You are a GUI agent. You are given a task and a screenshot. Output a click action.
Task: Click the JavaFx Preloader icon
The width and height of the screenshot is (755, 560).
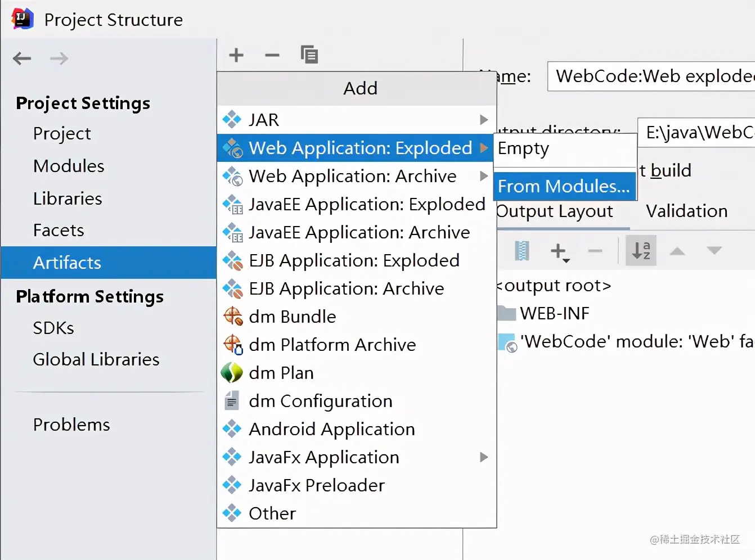pos(232,485)
